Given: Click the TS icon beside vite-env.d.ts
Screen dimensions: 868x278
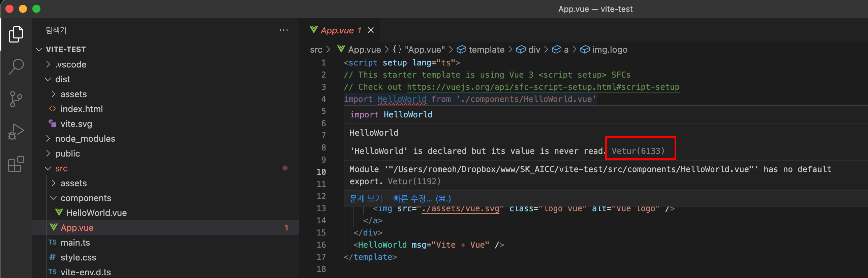Looking at the screenshot, I should click(x=52, y=272).
